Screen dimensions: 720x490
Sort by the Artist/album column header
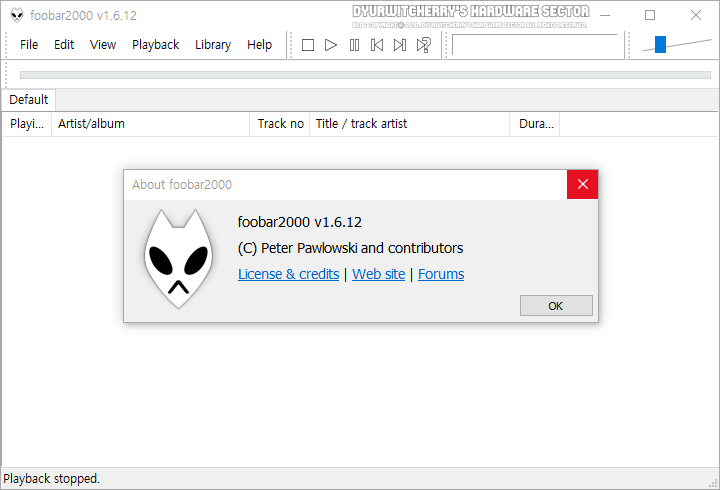point(151,124)
